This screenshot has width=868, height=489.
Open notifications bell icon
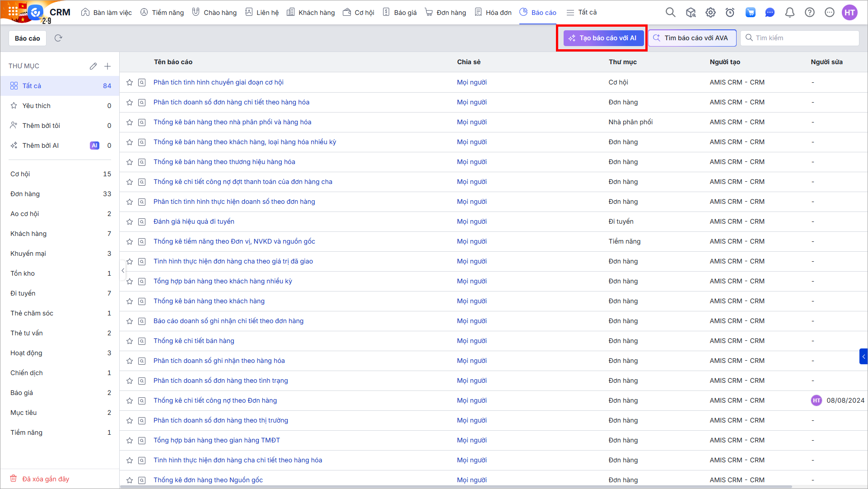[789, 13]
